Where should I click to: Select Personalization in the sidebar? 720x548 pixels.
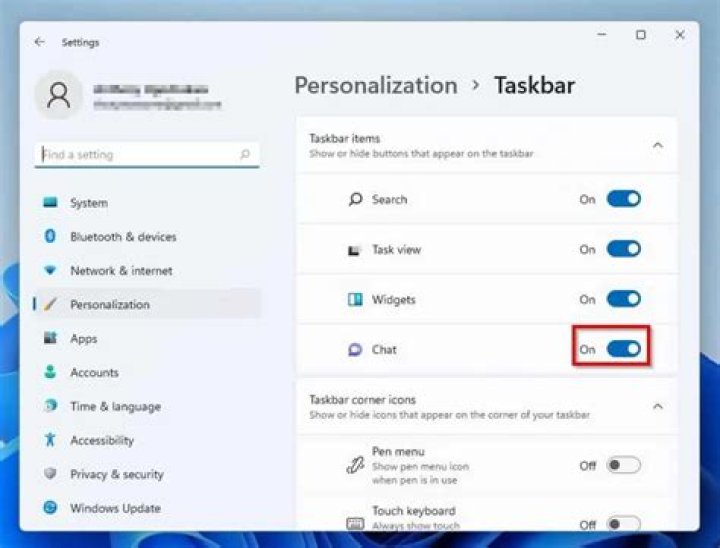[x=148, y=304]
